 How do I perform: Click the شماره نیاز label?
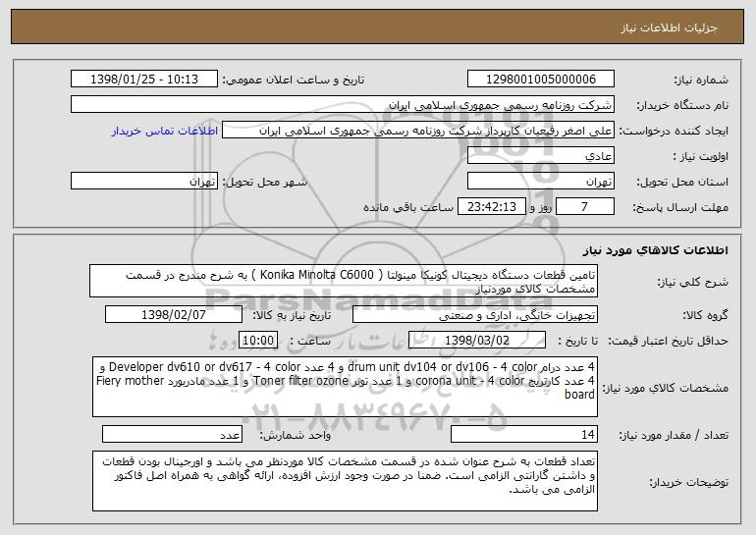[x=701, y=80]
